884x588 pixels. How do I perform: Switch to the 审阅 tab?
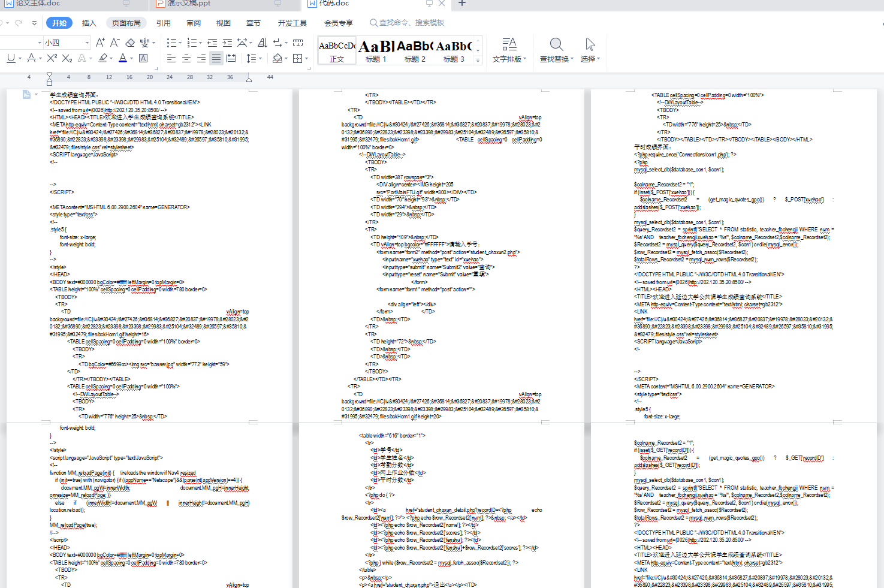[x=194, y=23]
